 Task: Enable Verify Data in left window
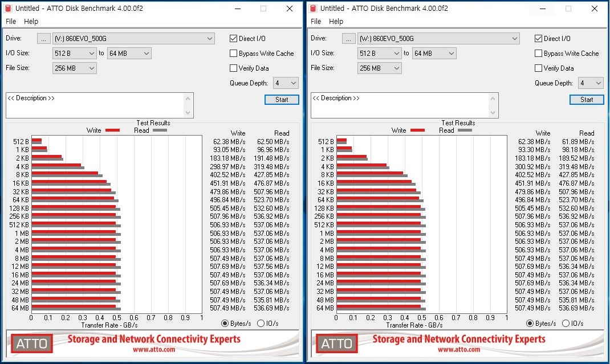coord(233,68)
